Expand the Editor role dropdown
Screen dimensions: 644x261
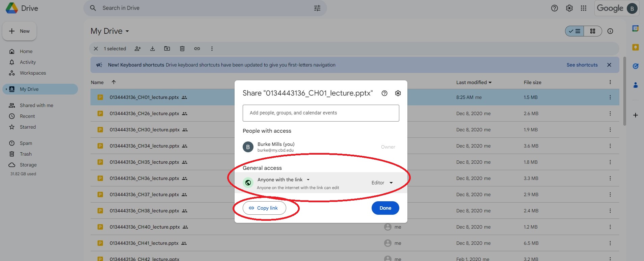pyautogui.click(x=382, y=183)
